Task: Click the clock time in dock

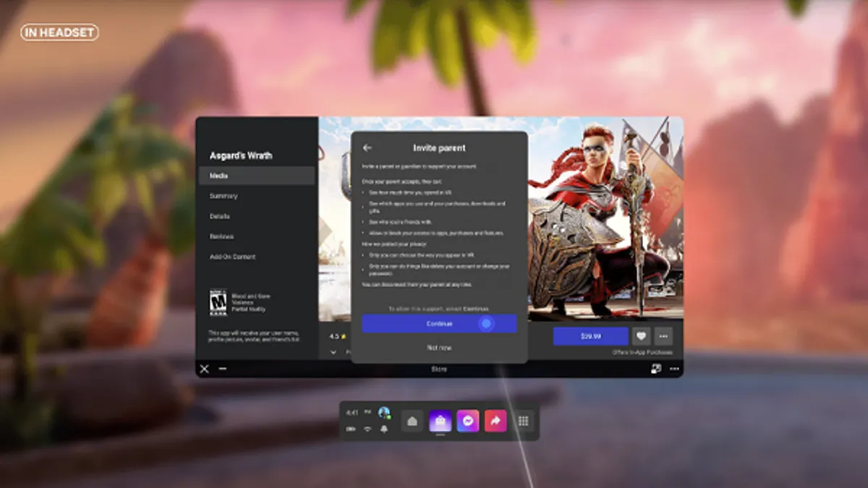Action: [x=352, y=413]
